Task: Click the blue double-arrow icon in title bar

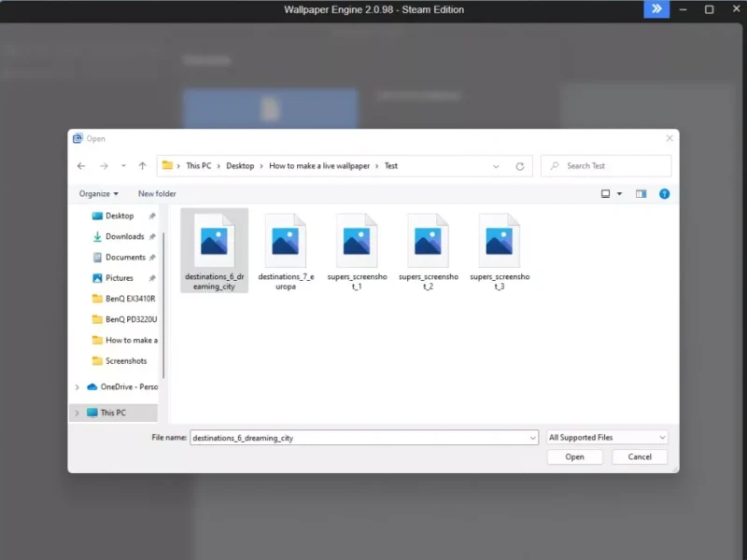Action: click(656, 9)
